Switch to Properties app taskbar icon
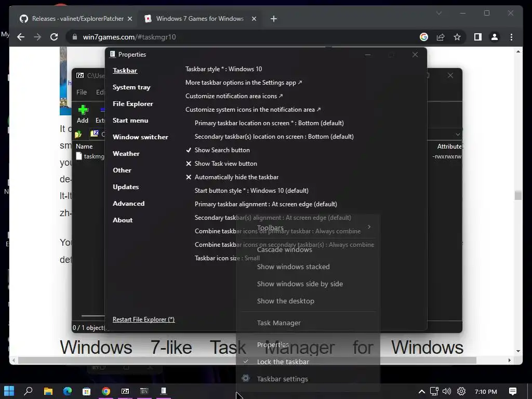This screenshot has width=532, height=399. pyautogui.click(x=164, y=391)
